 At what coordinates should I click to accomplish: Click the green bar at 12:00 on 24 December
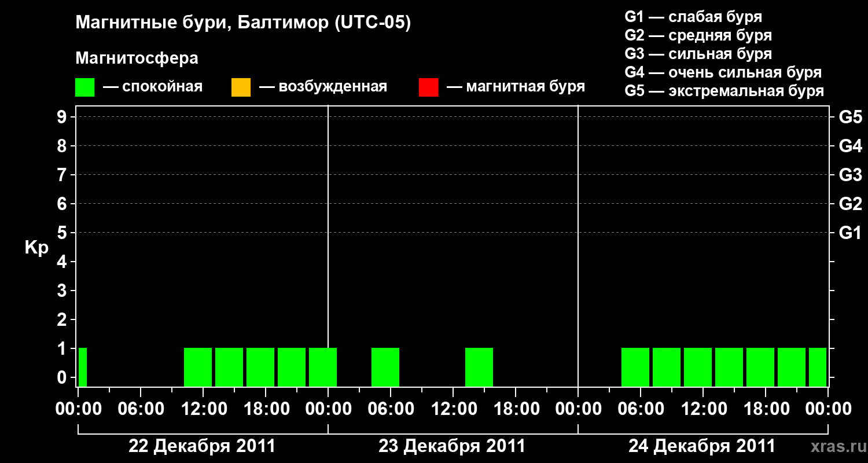pyautogui.click(x=698, y=367)
